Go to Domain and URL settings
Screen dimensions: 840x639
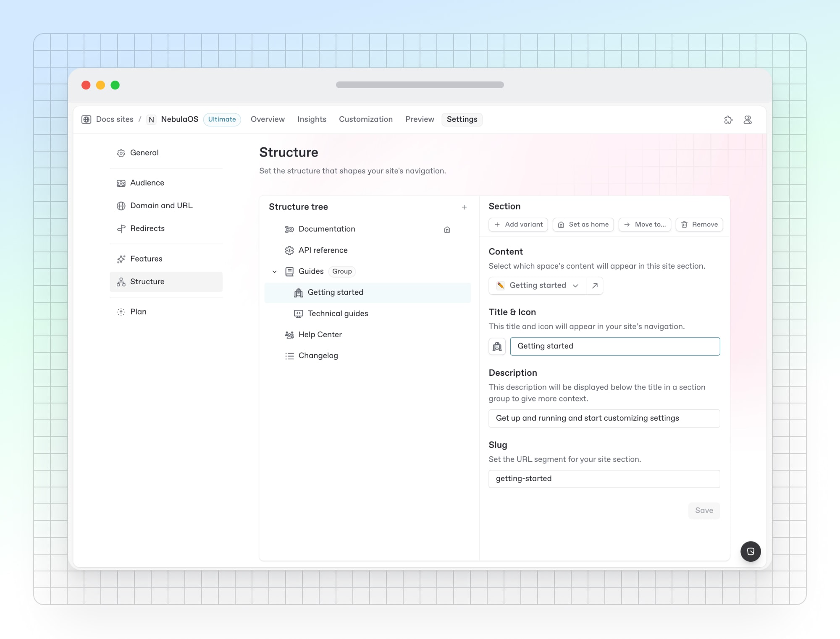pyautogui.click(x=166, y=206)
